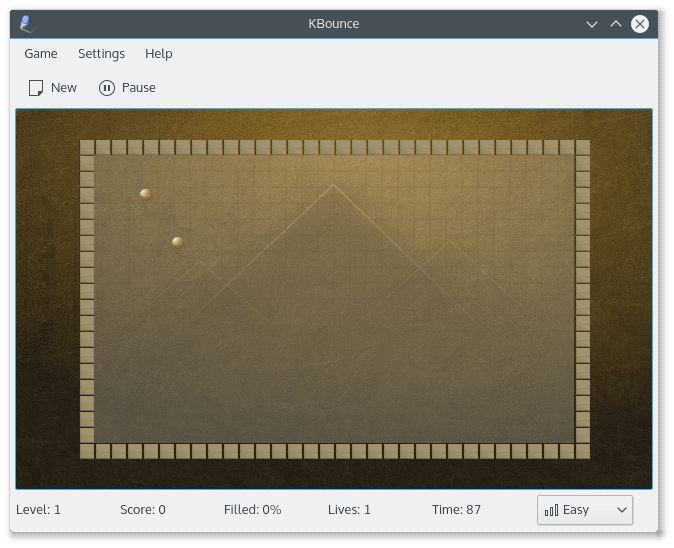This screenshot has width=674, height=548.
Task: Click the small right pyramid peak
Action: point(450,242)
